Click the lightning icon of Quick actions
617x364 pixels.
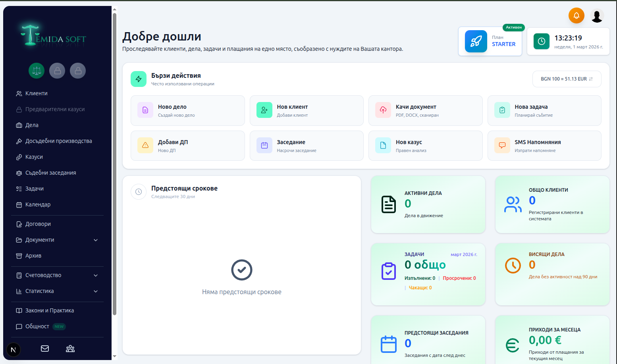tap(139, 79)
